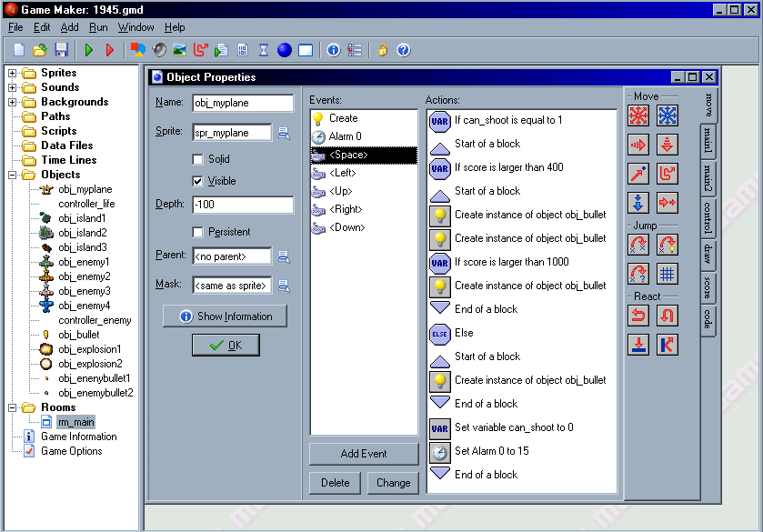763x532 pixels.
Task: Confirm with the OK button
Action: [226, 345]
